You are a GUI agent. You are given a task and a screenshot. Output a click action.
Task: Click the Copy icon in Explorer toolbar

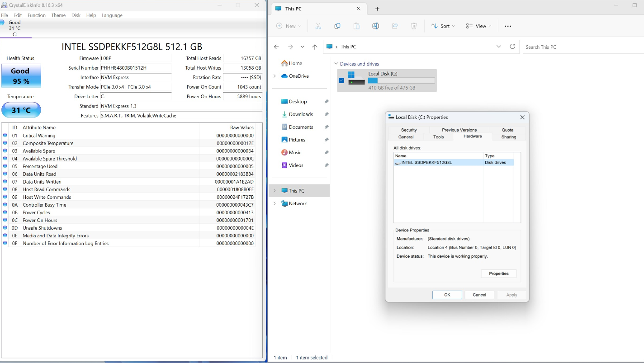(337, 26)
